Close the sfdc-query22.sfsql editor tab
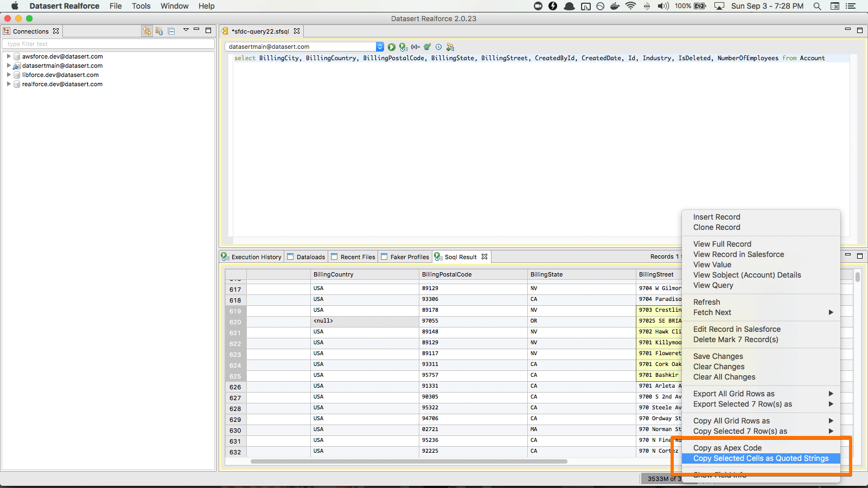This screenshot has height=488, width=868. 297,31
